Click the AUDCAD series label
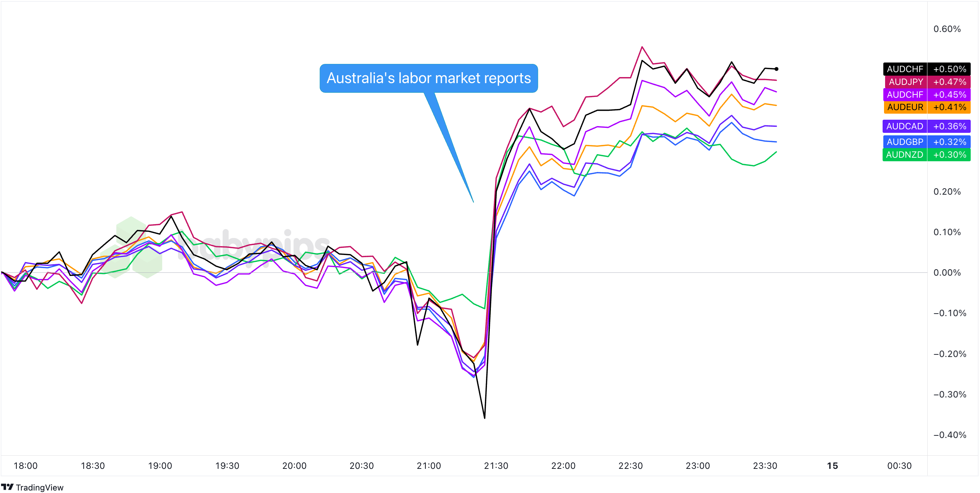This screenshot has width=980, height=493. point(905,126)
